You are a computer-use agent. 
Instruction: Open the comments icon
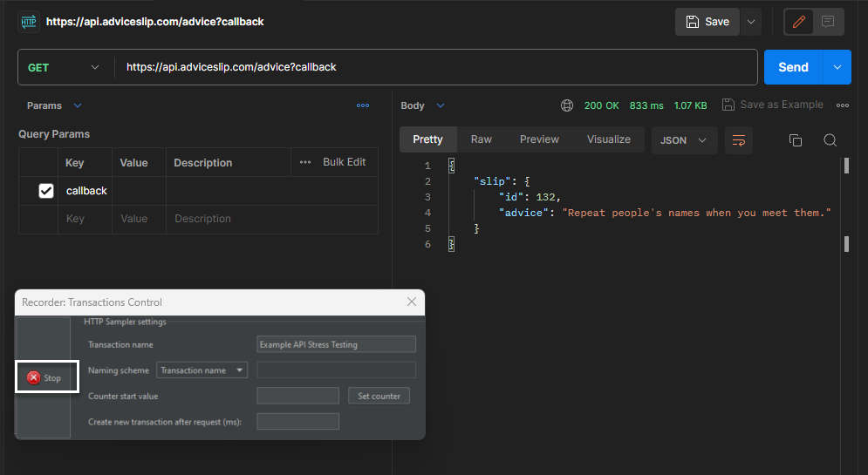tap(828, 22)
